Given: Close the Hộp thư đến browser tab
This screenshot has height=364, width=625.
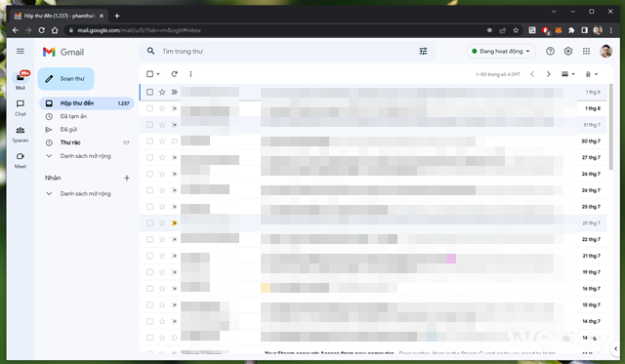Looking at the screenshot, I should tap(102, 16).
